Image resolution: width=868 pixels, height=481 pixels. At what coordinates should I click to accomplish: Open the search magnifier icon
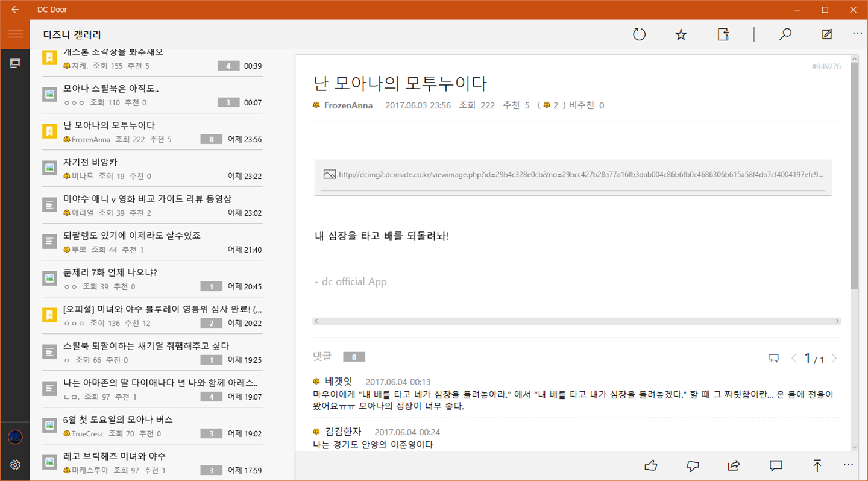point(785,34)
